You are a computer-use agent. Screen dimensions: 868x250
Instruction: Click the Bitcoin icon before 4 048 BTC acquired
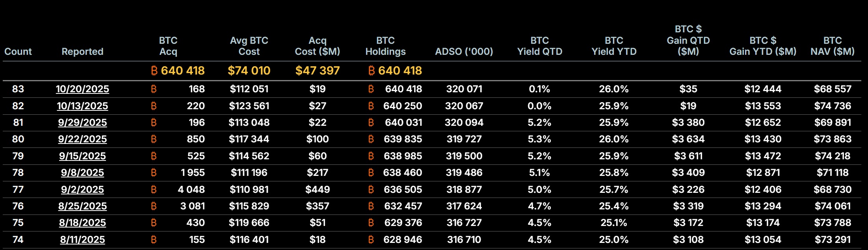(154, 190)
